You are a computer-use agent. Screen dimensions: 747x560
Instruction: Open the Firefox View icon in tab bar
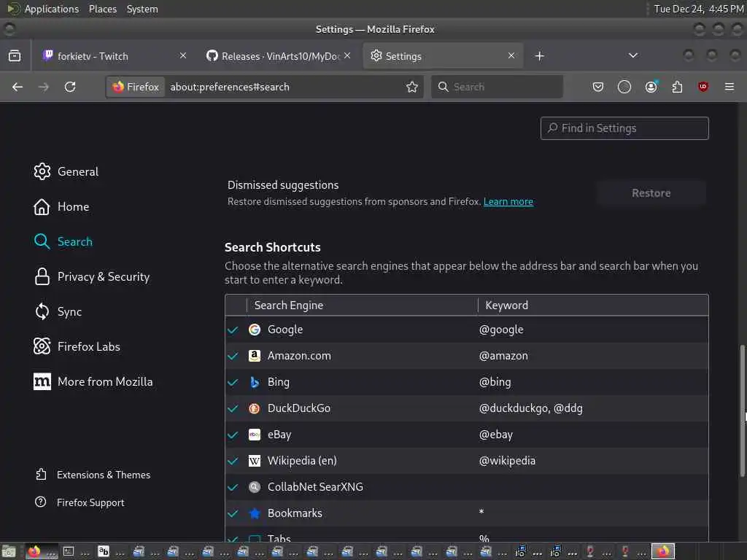click(15, 55)
